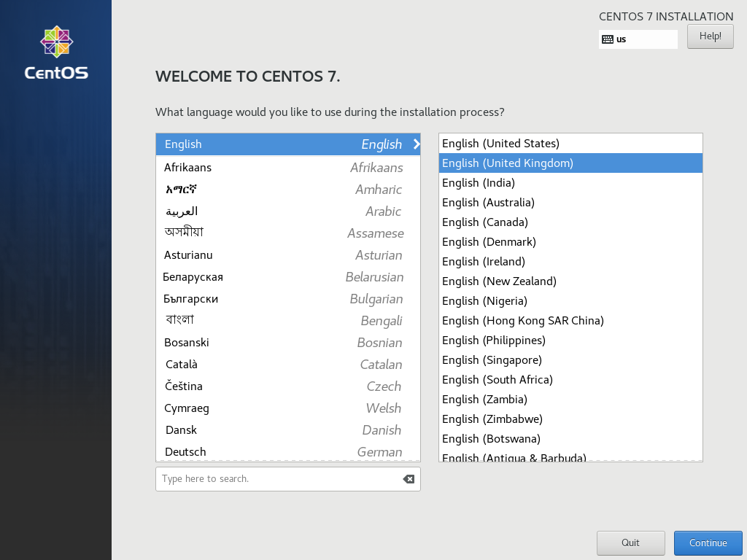Select the Belarusian language row

tap(287, 277)
